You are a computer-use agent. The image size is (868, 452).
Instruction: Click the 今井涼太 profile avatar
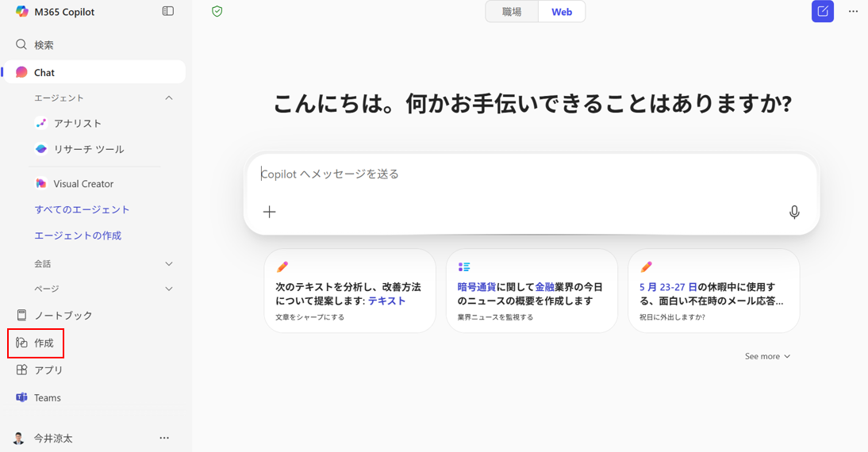[x=19, y=439]
